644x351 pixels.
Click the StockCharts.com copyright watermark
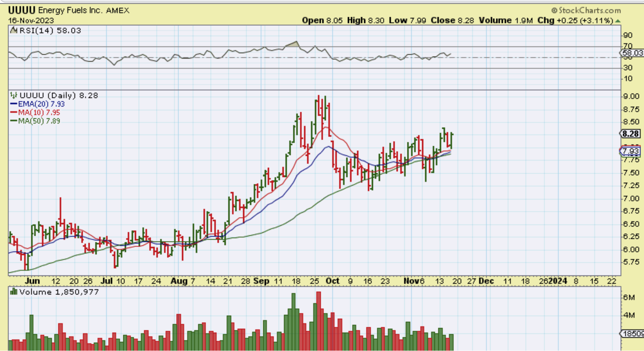(586, 10)
